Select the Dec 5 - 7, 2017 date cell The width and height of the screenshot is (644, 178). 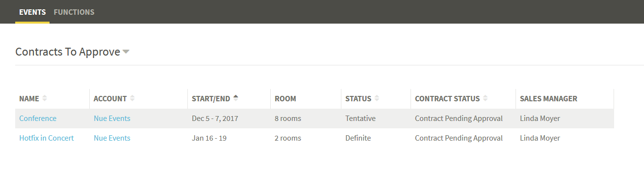pos(216,119)
